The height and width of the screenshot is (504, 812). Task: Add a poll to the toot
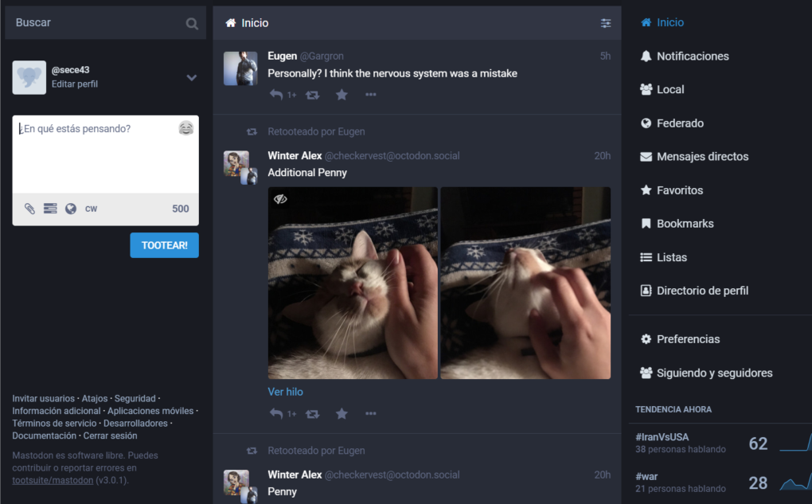[50, 209]
